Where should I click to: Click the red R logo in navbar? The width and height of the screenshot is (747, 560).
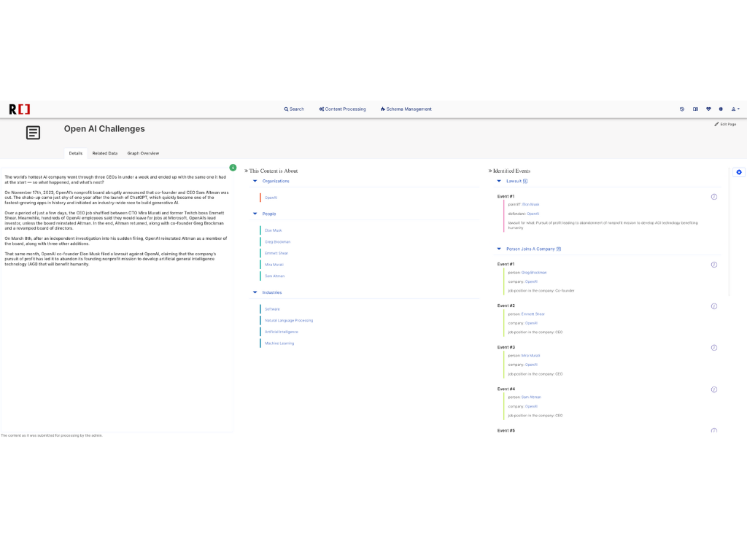pyautogui.click(x=20, y=109)
